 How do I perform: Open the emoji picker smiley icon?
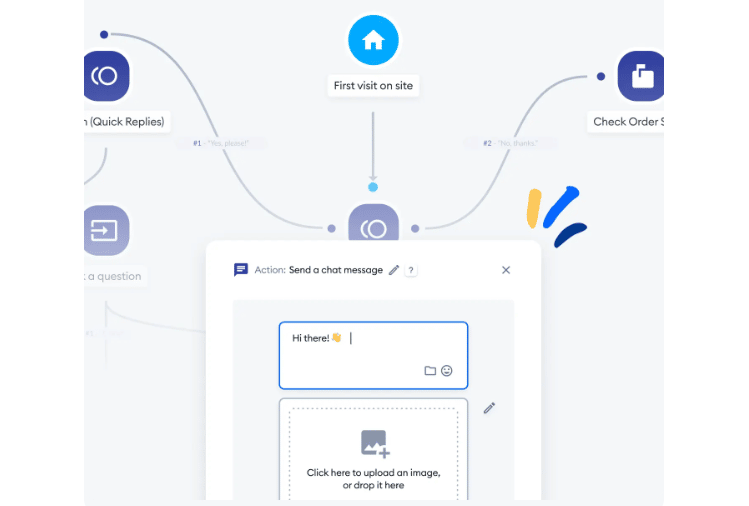[x=447, y=370]
